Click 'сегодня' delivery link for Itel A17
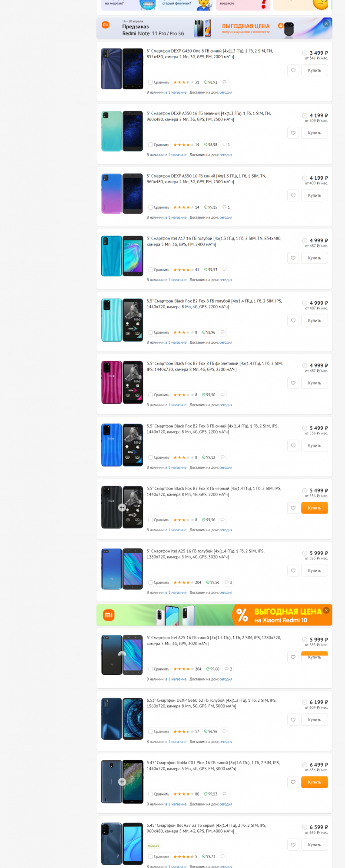The image size is (345, 868). (x=226, y=280)
